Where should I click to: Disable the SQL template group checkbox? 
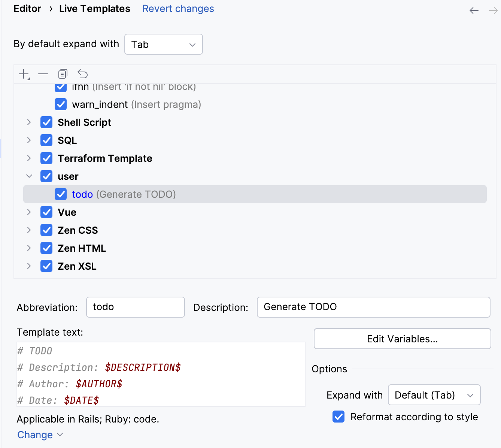point(46,140)
